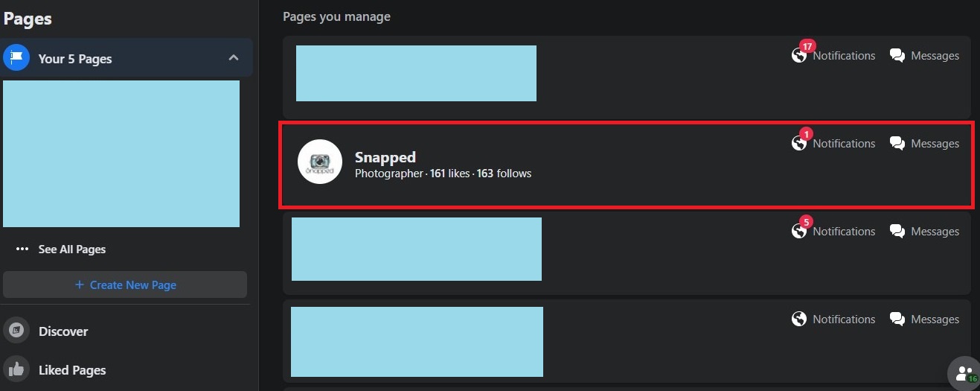Open the See All Pages link
Viewport: 980px width, 391px height.
click(72, 249)
